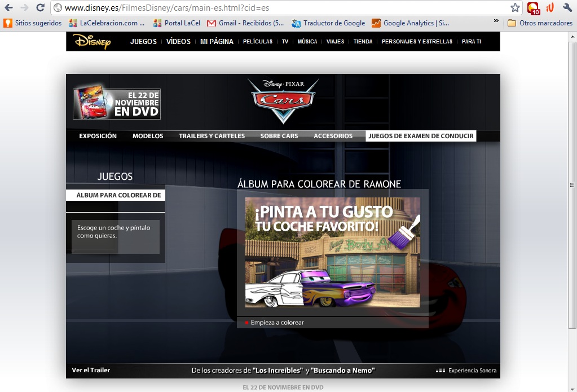This screenshot has width=577, height=392.
Task: Click the browser forward arrow
Action: click(24, 7)
